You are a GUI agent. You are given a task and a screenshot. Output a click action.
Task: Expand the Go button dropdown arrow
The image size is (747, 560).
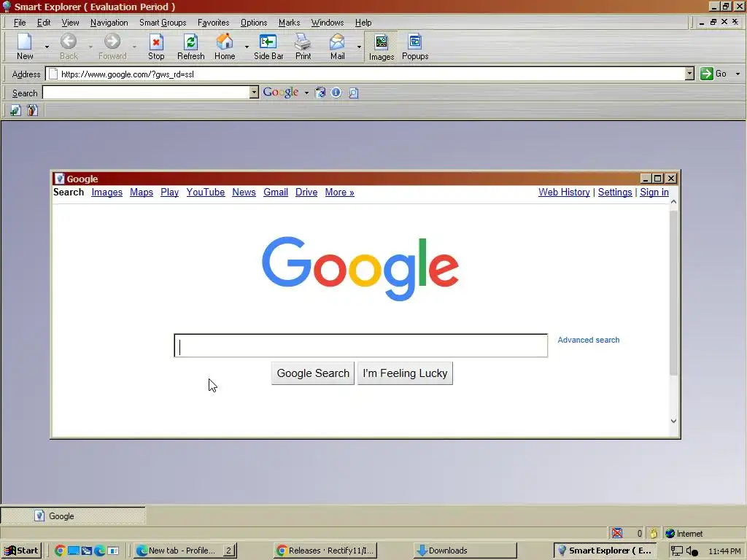coord(738,74)
